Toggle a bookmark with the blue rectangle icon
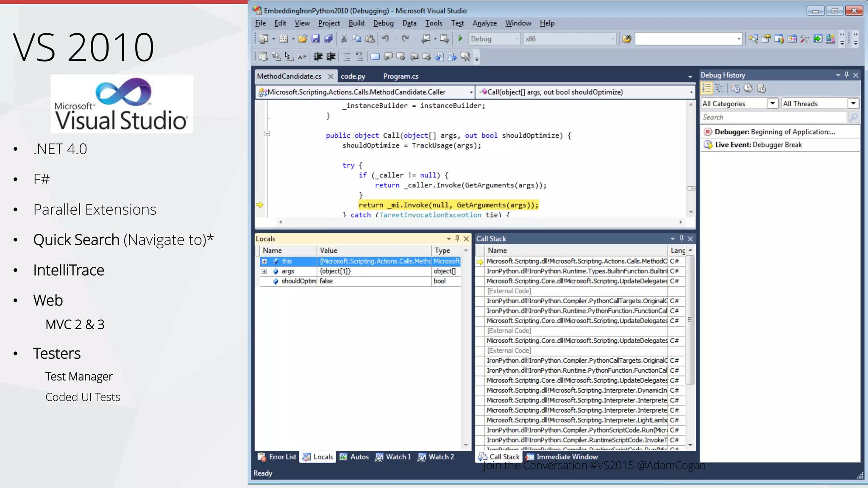This screenshot has height=488, width=868. click(375, 57)
